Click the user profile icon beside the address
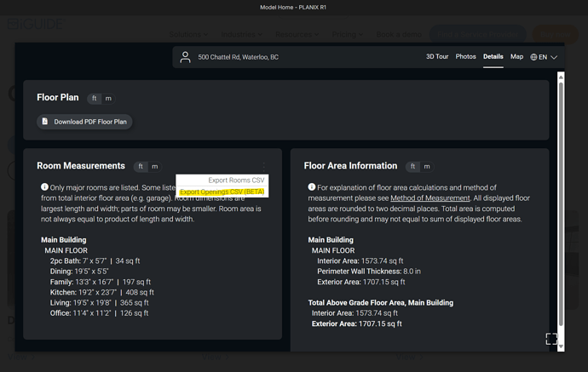 click(185, 57)
